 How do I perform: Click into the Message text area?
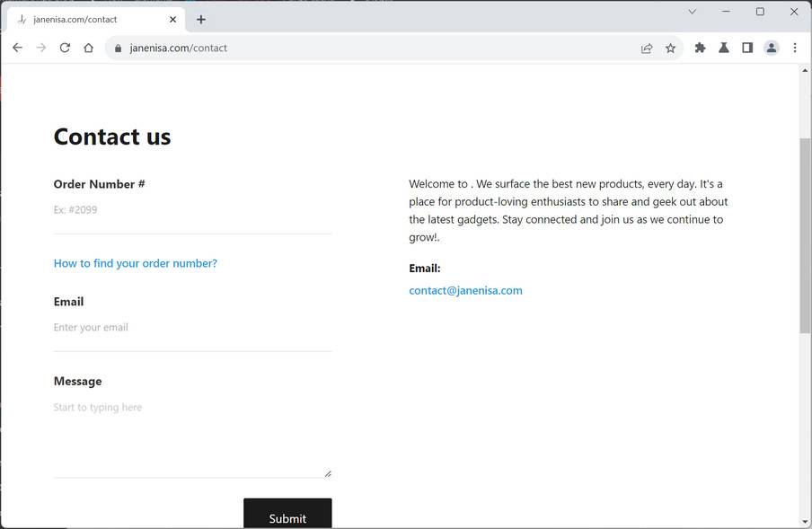[192, 436]
